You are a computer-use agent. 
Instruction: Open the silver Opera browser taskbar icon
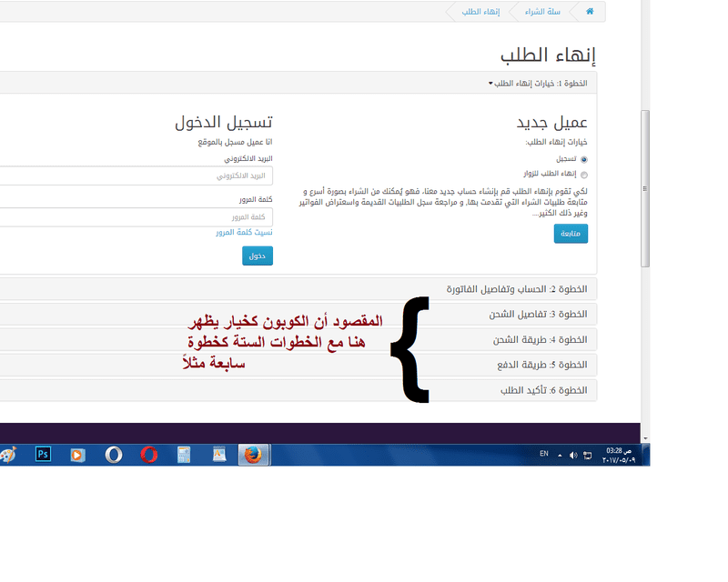(x=114, y=455)
